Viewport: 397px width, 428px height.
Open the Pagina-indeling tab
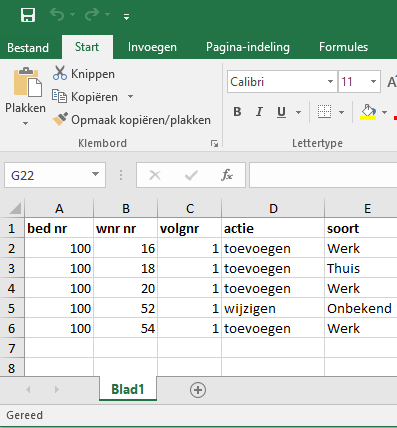pyautogui.click(x=248, y=47)
